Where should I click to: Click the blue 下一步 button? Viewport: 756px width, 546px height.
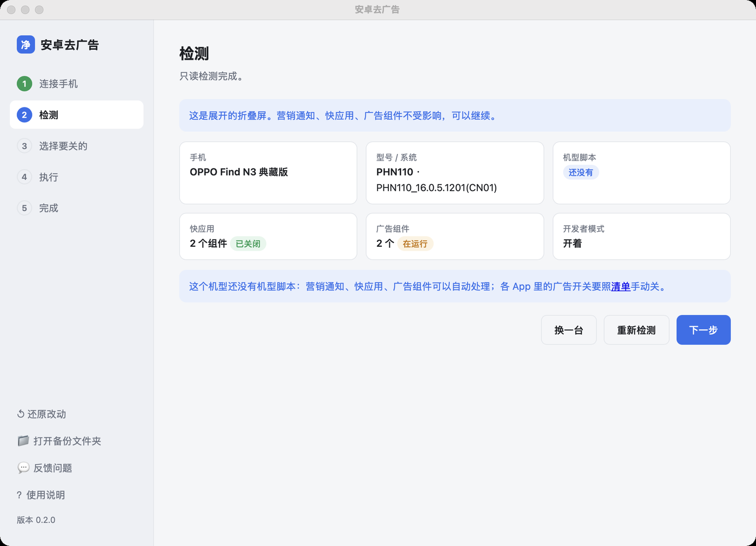(704, 330)
